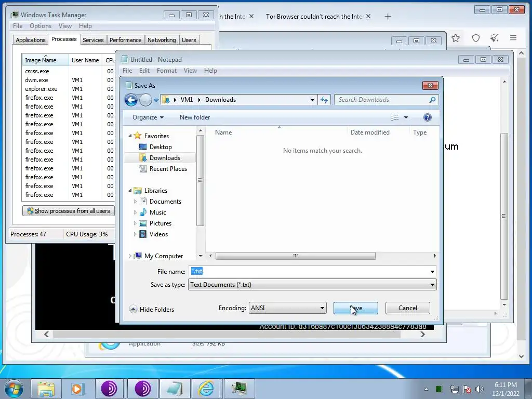
Task: Click Show processes from all users button
Action: tap(69, 211)
